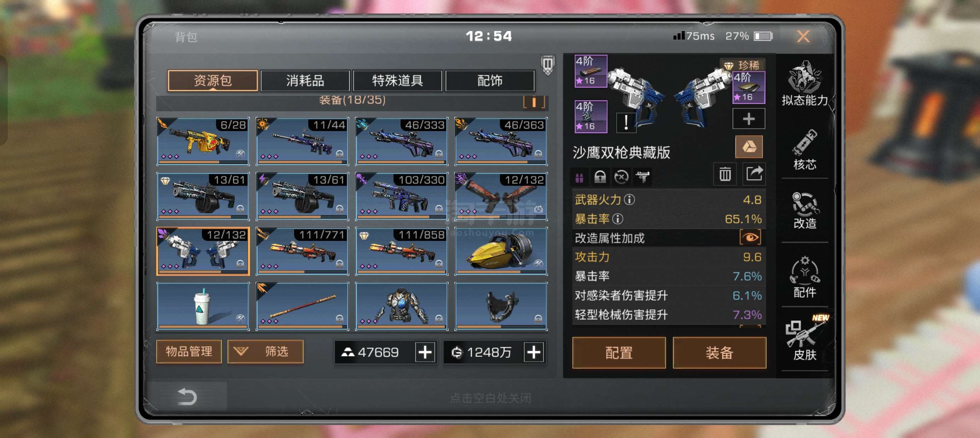Toggle the 改造属性加成 eye visibility icon
The height and width of the screenshot is (438, 980).
750,238
